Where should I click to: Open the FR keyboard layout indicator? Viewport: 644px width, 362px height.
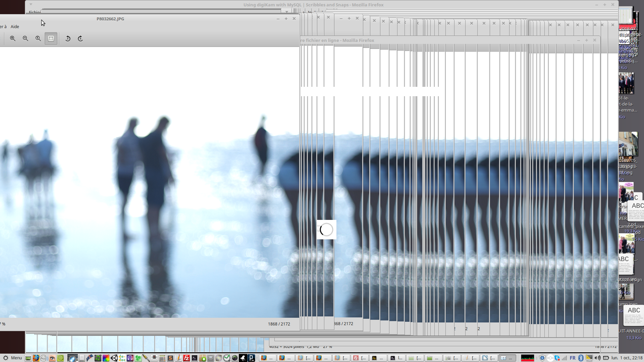(x=573, y=358)
